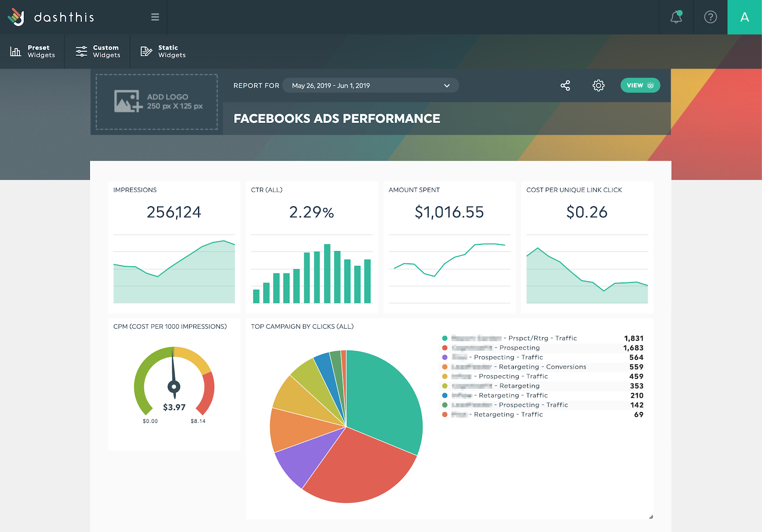The width and height of the screenshot is (762, 532).
Task: Click the View mode button
Action: (x=640, y=86)
